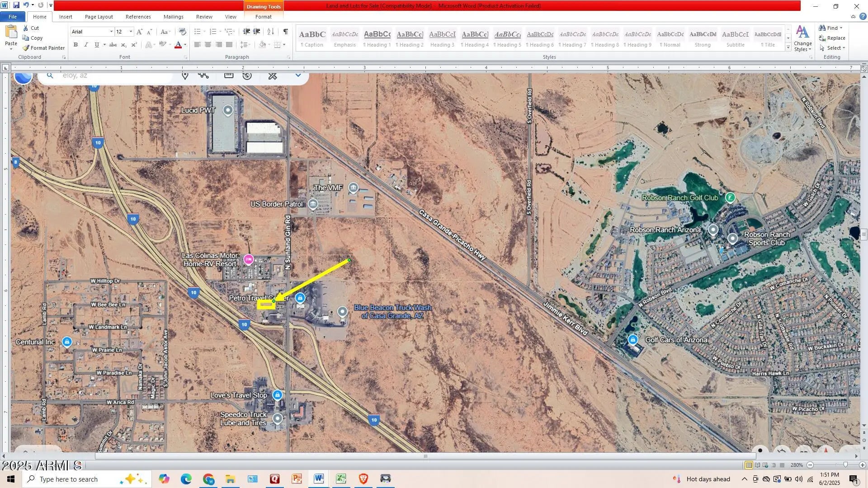Click the Center alignment icon
This screenshot has width=868, height=488.
point(208,45)
